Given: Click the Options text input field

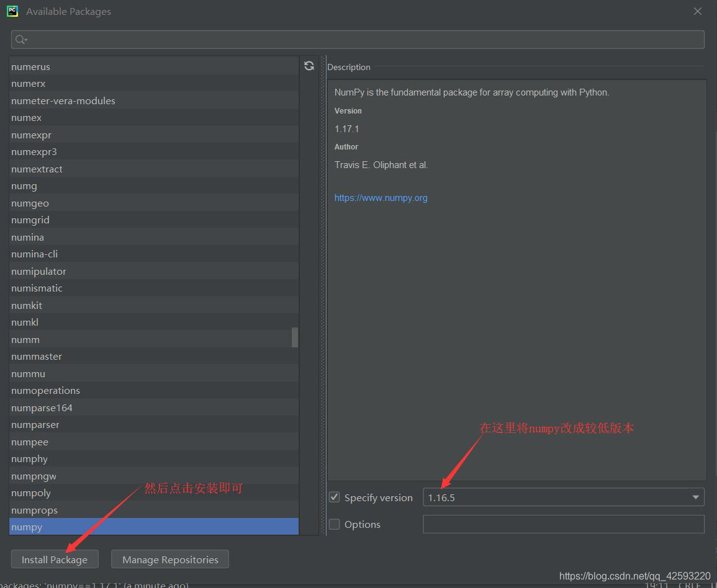Looking at the screenshot, I should 564,524.
